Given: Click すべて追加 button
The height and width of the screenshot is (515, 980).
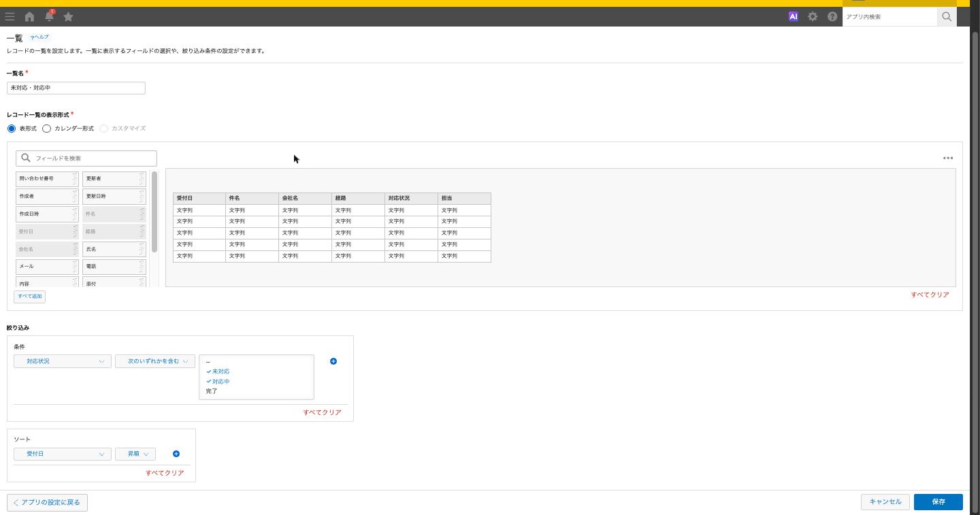Looking at the screenshot, I should coord(29,297).
